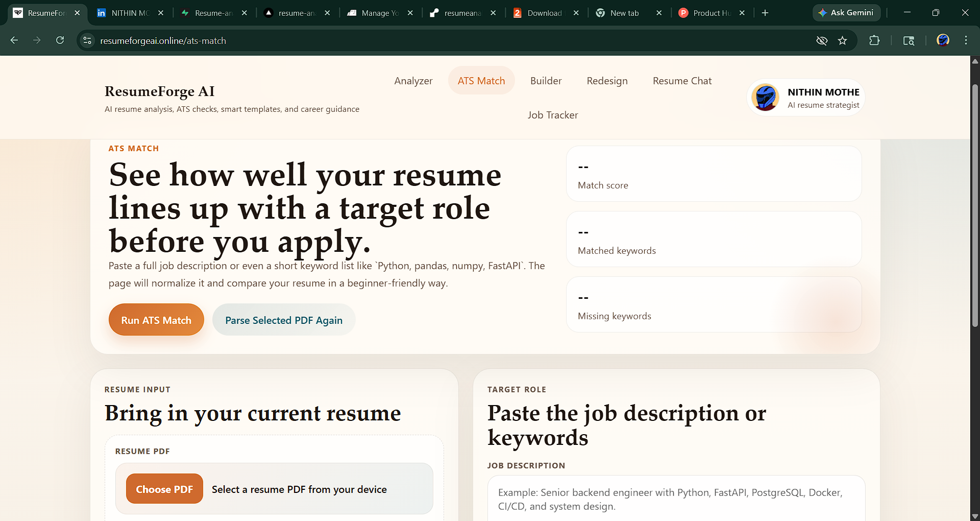Viewport: 980px width, 521px height.
Task: Open Chrome three-dot menu
Action: pos(966,40)
